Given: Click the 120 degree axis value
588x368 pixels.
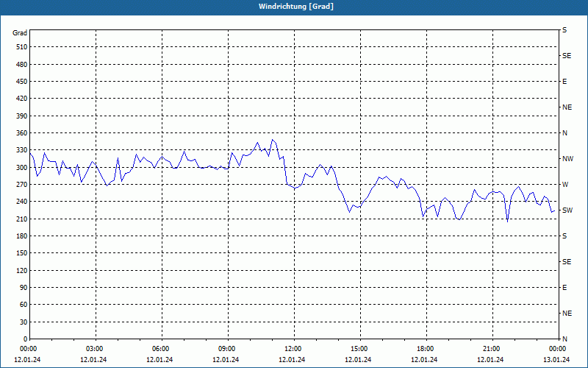Looking at the screenshot, I should [x=22, y=270].
